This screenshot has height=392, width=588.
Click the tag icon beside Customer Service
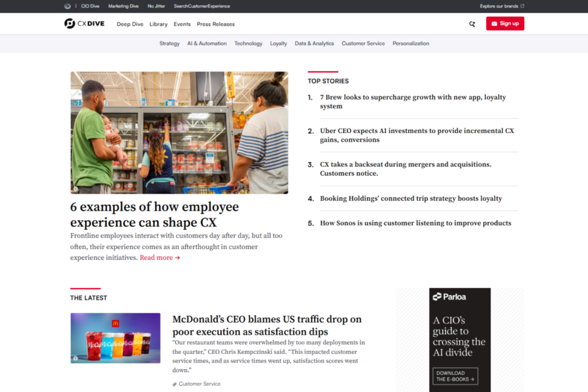(175, 384)
